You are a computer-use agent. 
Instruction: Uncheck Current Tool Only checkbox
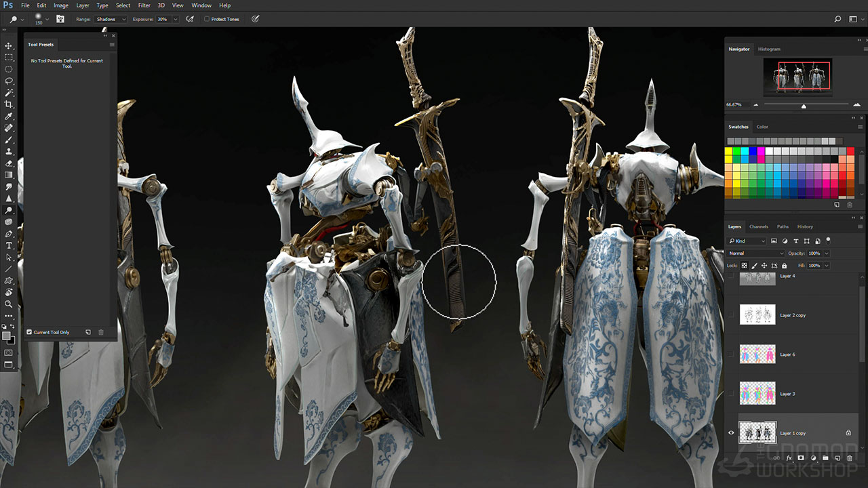[29, 332]
